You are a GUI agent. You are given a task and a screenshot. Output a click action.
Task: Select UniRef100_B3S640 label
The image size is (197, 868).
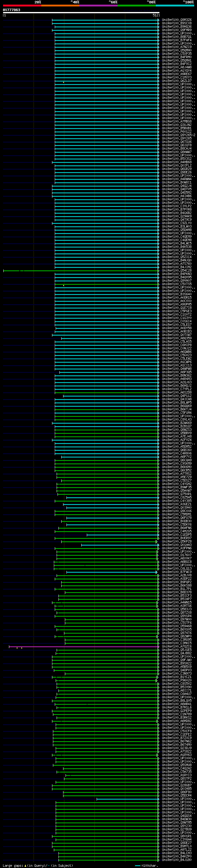pyautogui.click(x=177, y=294)
